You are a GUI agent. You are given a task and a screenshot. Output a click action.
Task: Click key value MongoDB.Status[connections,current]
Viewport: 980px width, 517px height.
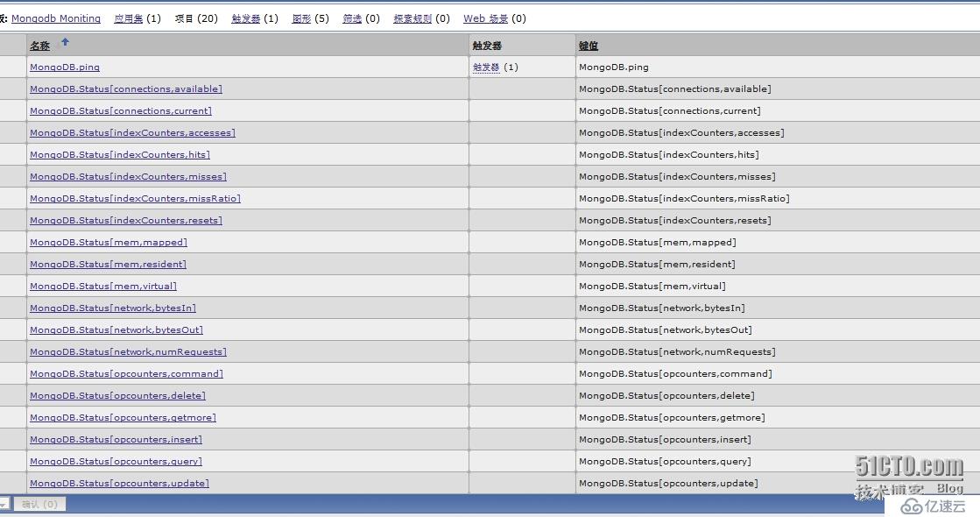[670, 110]
